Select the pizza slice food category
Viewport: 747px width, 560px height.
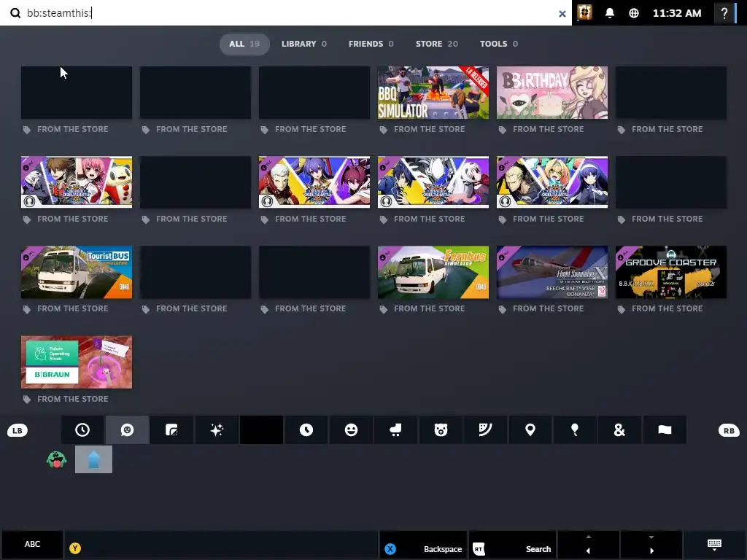click(485, 430)
